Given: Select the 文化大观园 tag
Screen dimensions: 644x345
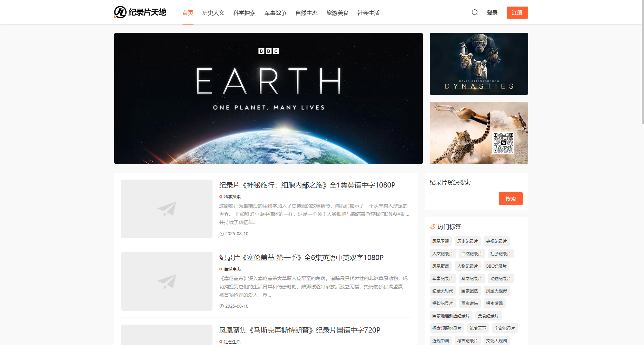Looking at the screenshot, I should (496, 341).
